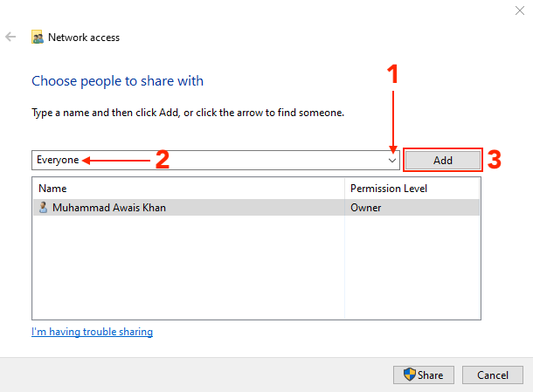Image resolution: width=533 pixels, height=392 pixels.
Task: Click the Network access shared-folder icon
Action: click(38, 37)
